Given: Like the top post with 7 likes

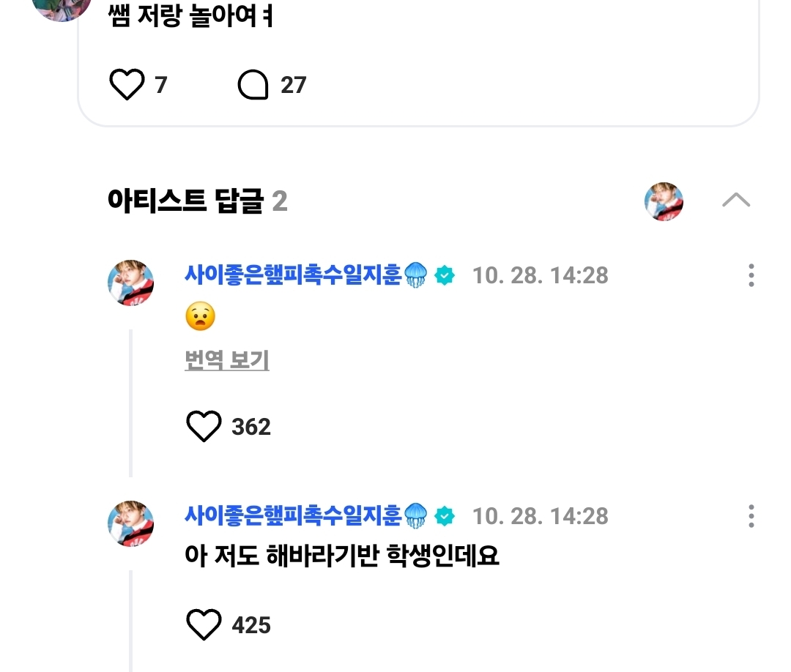Looking at the screenshot, I should (127, 85).
